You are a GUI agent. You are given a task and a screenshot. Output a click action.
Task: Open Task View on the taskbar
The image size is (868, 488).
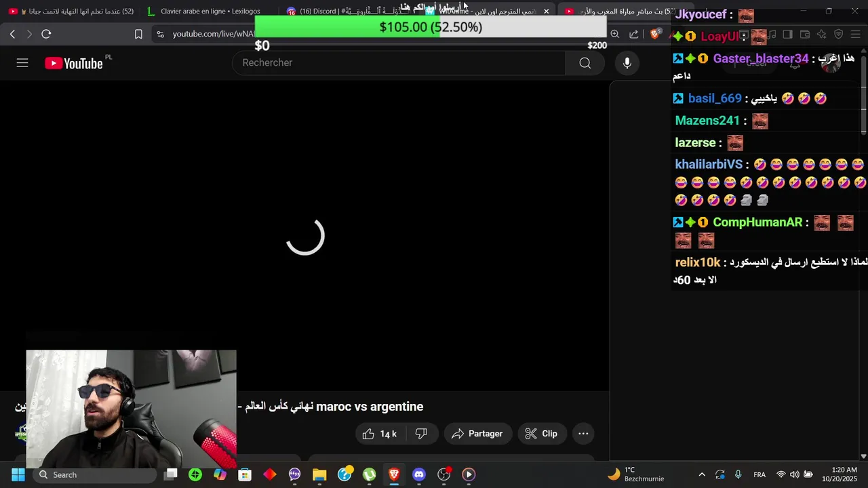(171, 474)
